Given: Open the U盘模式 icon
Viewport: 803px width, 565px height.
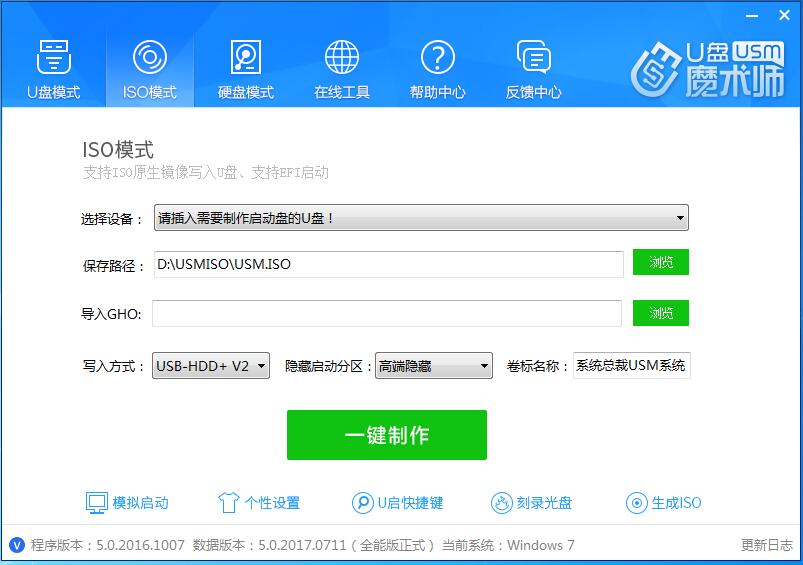Looking at the screenshot, I should pyautogui.click(x=53, y=57).
